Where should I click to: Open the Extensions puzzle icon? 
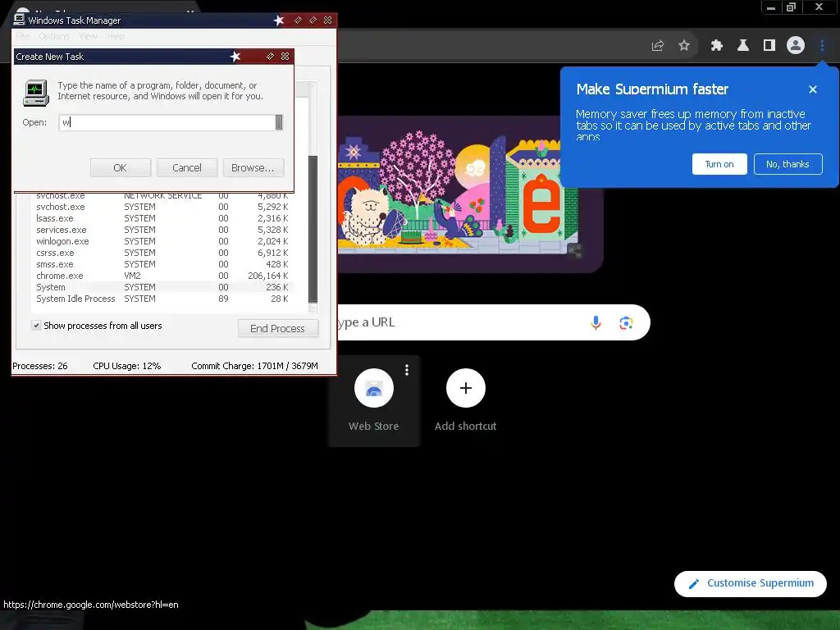coord(716,46)
